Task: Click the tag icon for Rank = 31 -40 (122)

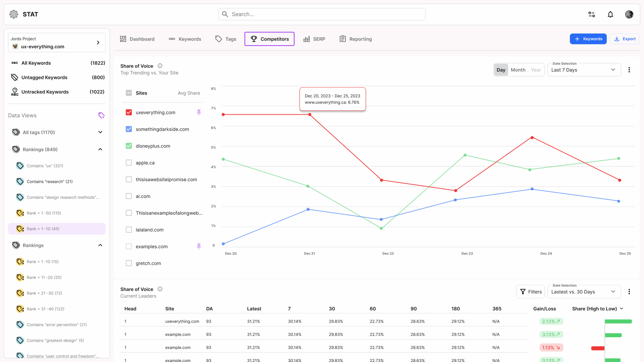Action: tap(20, 309)
